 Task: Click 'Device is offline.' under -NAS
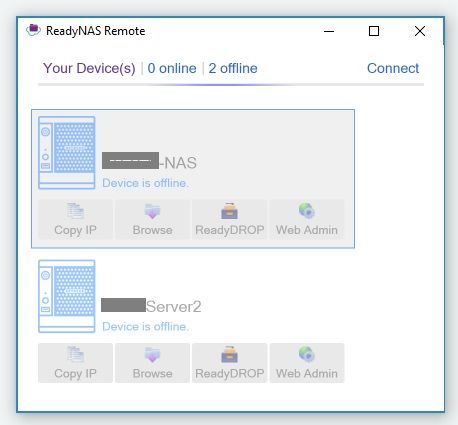[145, 183]
